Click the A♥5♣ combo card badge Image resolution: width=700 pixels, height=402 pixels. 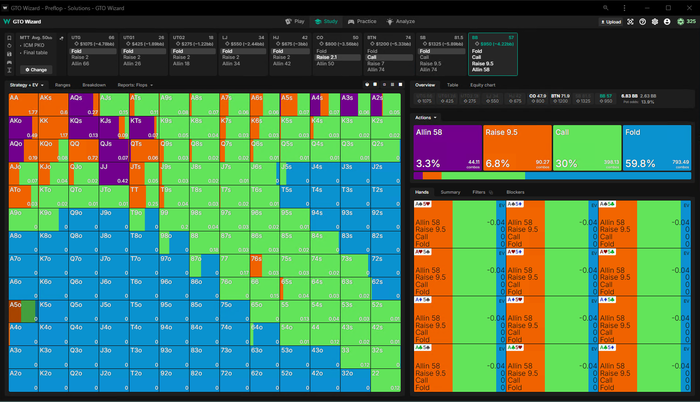608,252
